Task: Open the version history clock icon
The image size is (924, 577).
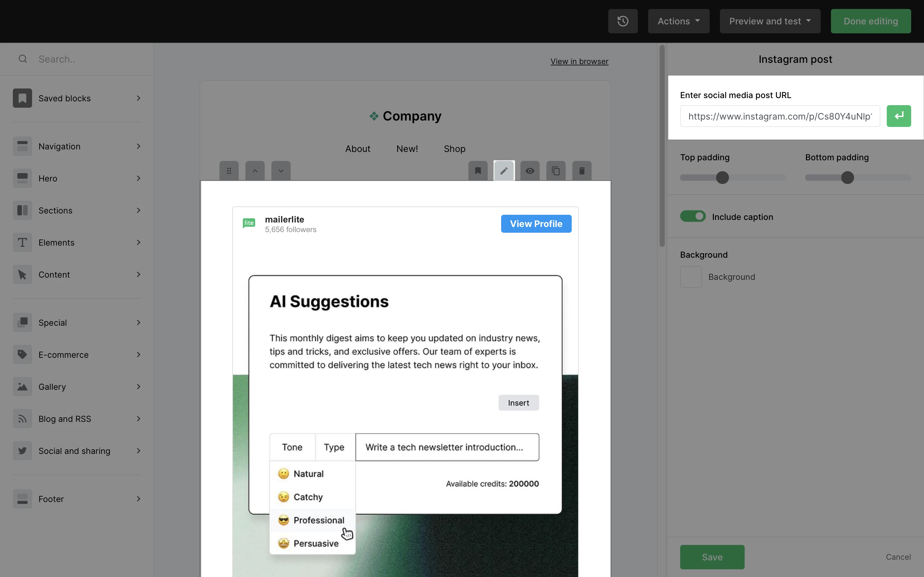Action: (623, 21)
